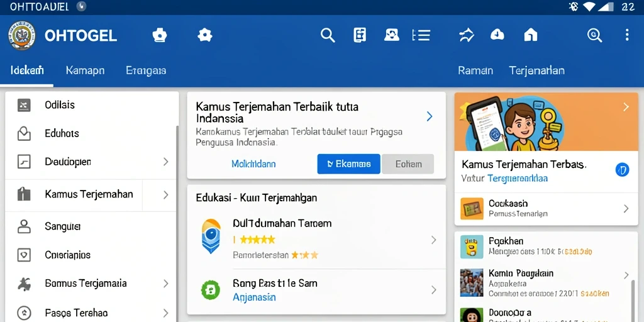Click the Sanguiei person icon
644x322 pixels.
tap(24, 226)
